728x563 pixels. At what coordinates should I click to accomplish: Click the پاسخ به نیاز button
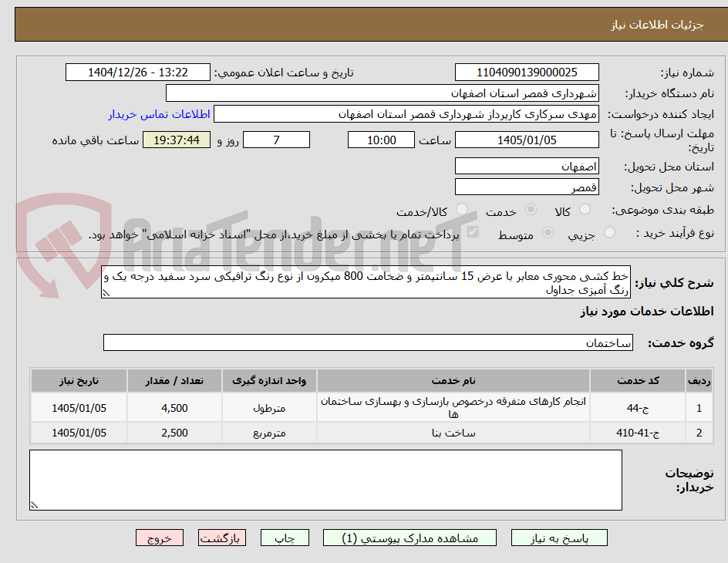[x=559, y=538]
